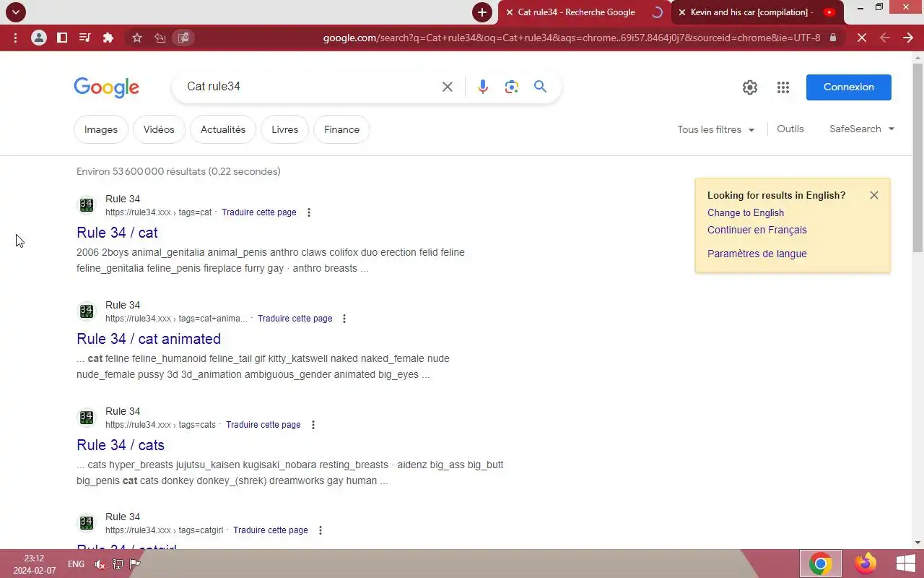
Task: Open the Outils tools option
Action: pos(790,129)
